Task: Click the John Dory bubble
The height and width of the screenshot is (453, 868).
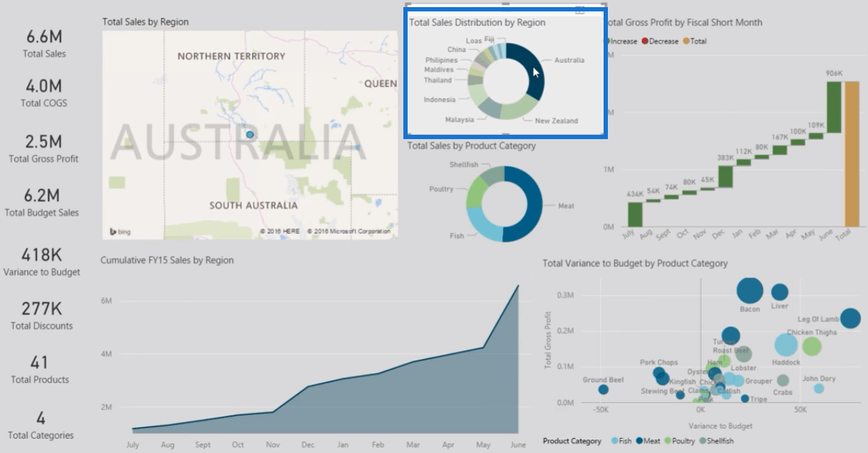Action: (819, 389)
